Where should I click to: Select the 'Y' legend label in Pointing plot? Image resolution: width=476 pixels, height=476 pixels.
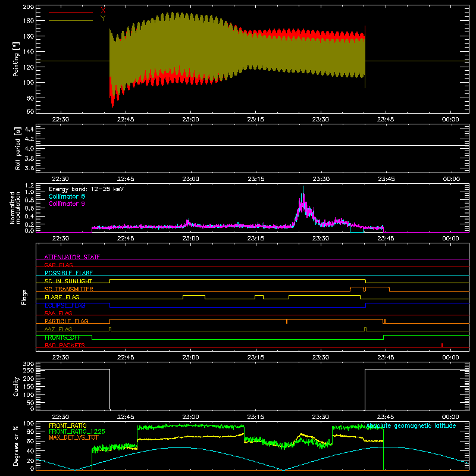(x=103, y=18)
